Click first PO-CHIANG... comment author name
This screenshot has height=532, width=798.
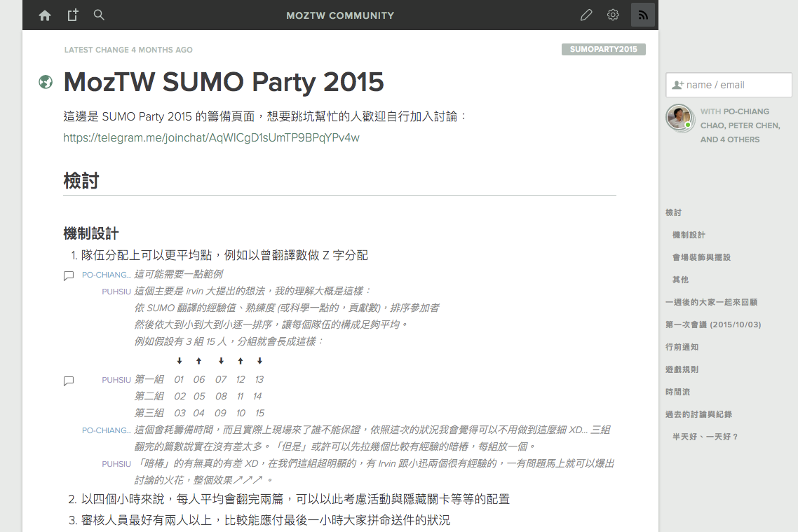[x=107, y=275]
